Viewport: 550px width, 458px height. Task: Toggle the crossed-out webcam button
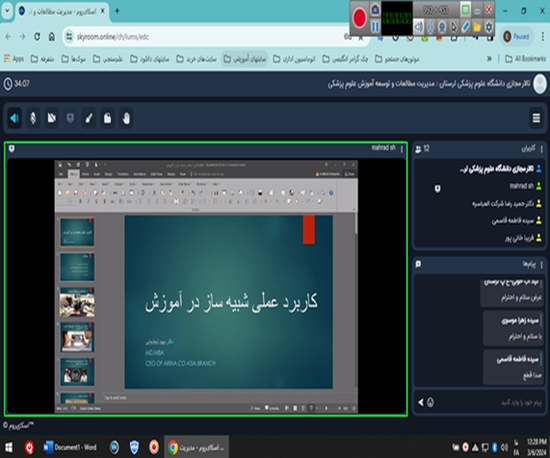tap(52, 118)
